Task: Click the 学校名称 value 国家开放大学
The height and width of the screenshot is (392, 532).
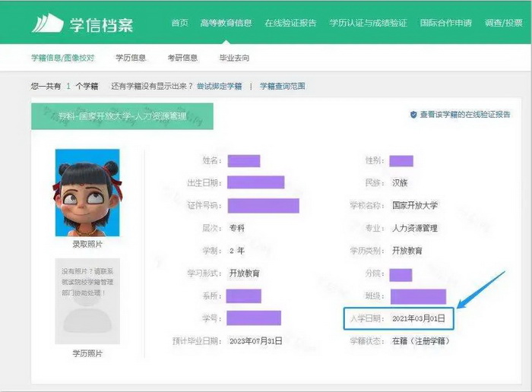Action: point(415,205)
